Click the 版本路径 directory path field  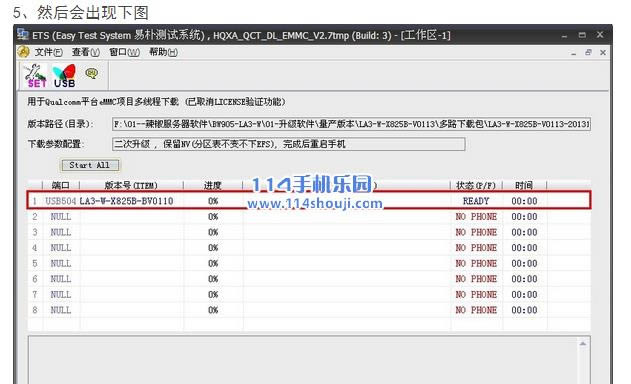coord(351,124)
